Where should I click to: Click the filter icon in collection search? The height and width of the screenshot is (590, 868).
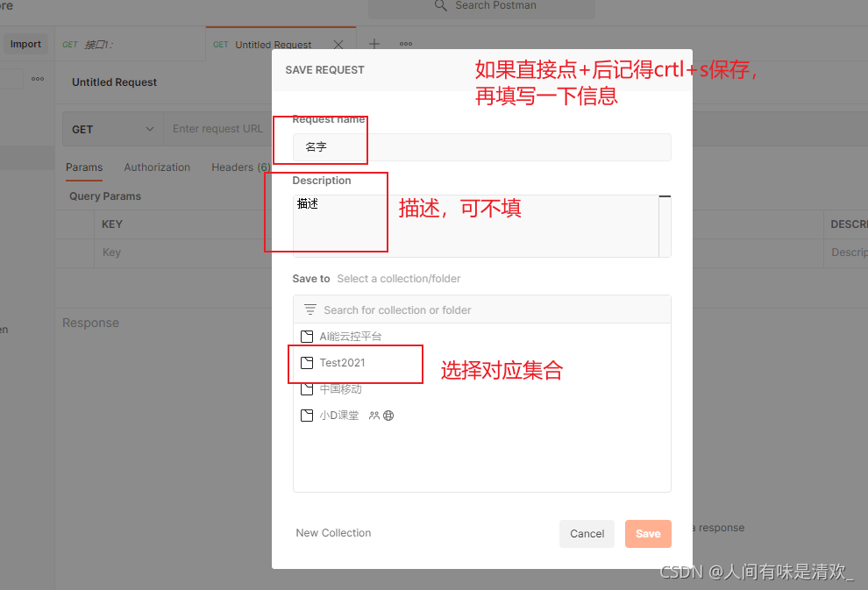[x=310, y=309]
